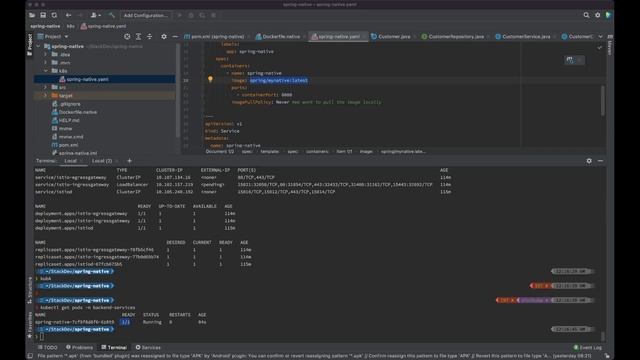Image resolution: width=640 pixels, height=360 pixels.
Task: Click the tool windows quick-access icon in status bar
Action: (30, 356)
